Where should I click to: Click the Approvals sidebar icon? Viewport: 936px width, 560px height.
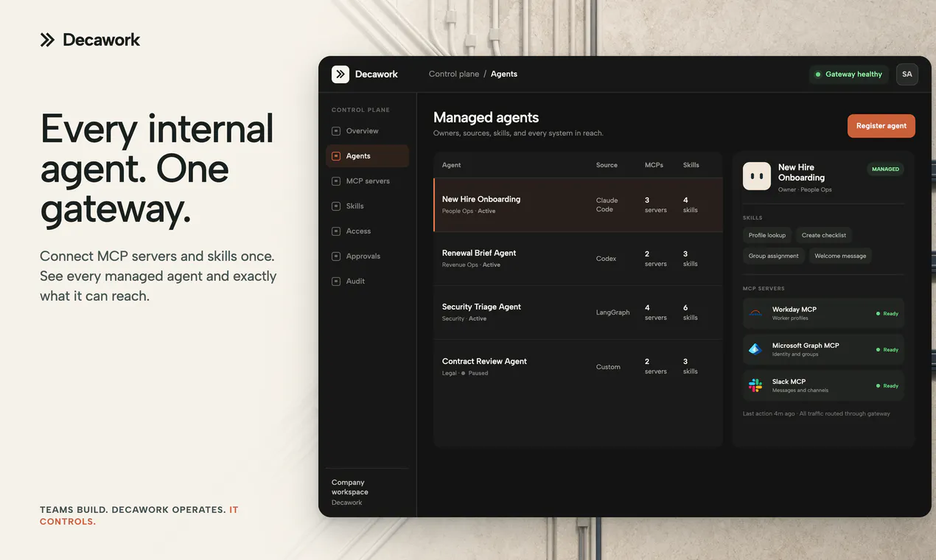point(336,256)
